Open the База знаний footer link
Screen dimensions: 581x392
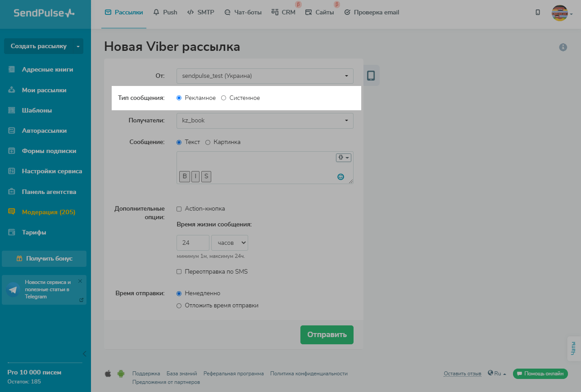[x=182, y=374]
